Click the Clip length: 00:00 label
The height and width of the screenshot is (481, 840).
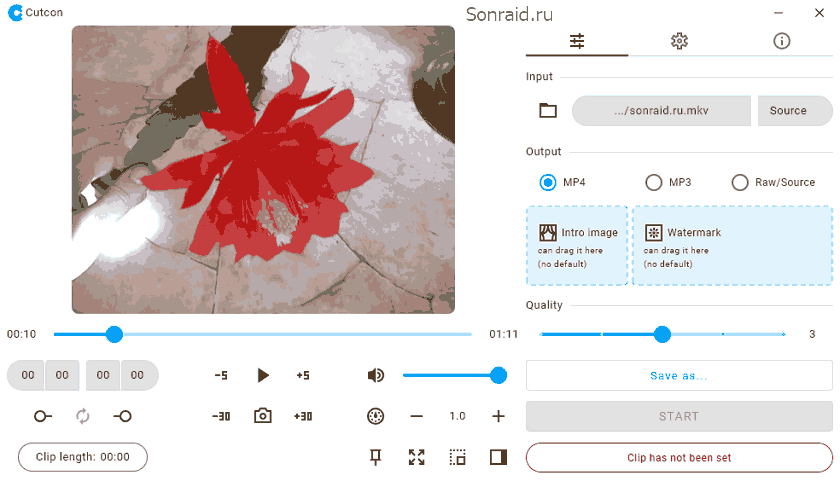click(x=82, y=457)
